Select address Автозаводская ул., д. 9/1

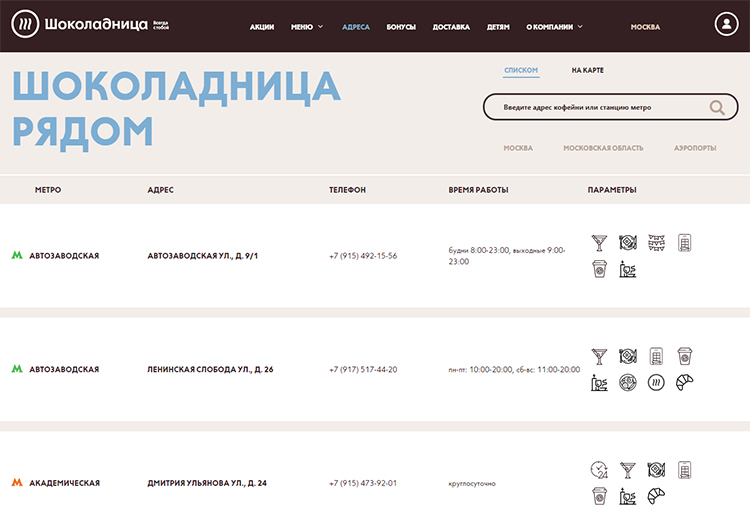tap(202, 256)
